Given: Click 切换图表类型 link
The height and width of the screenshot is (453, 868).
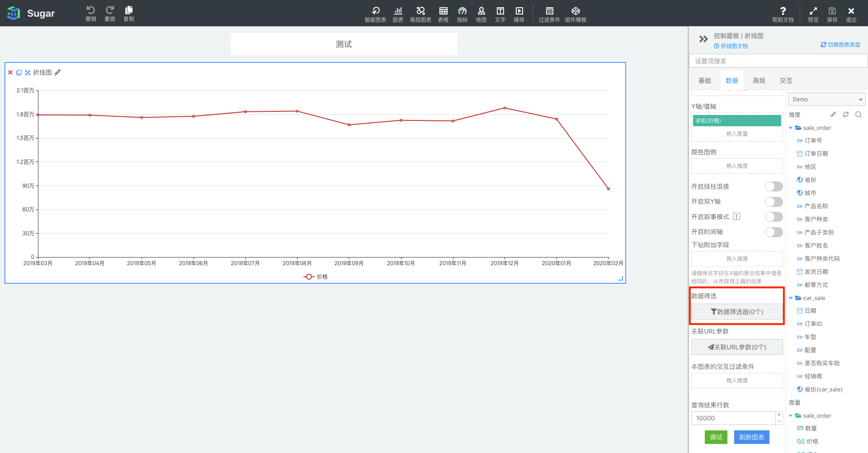Looking at the screenshot, I should (x=840, y=45).
